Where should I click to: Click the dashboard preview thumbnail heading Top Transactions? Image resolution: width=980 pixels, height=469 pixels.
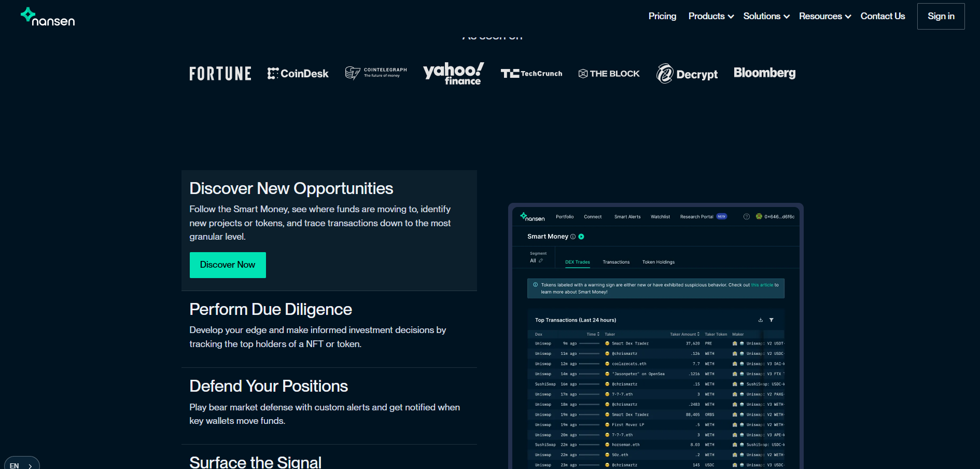pyautogui.click(x=576, y=320)
